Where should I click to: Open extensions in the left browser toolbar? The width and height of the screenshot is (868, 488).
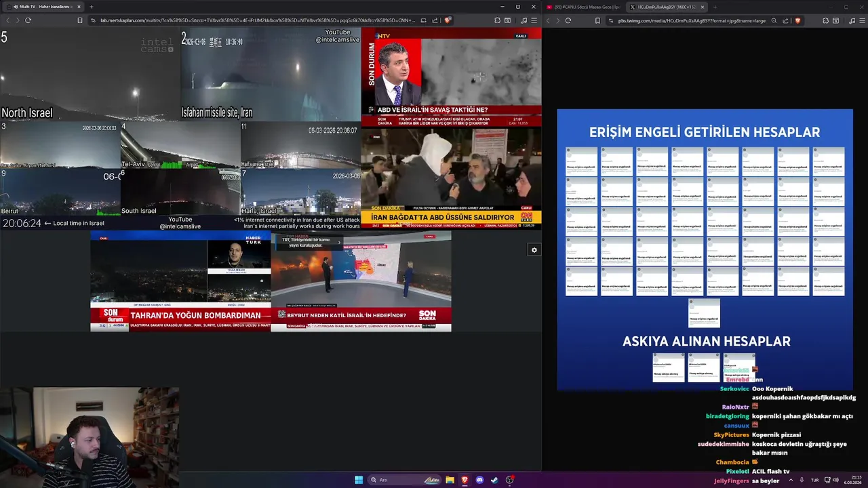coord(497,20)
